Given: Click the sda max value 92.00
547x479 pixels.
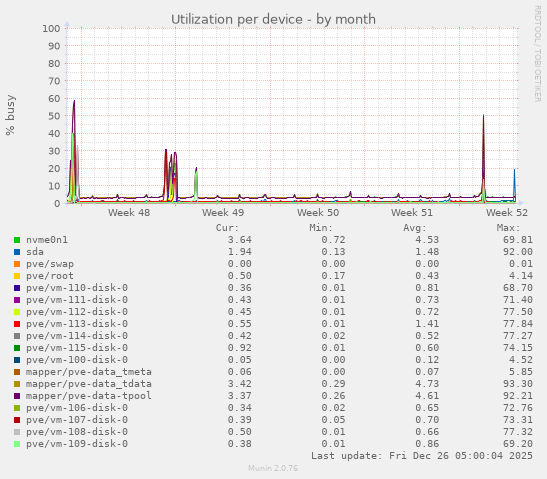Looking at the screenshot, I should click(x=518, y=252).
